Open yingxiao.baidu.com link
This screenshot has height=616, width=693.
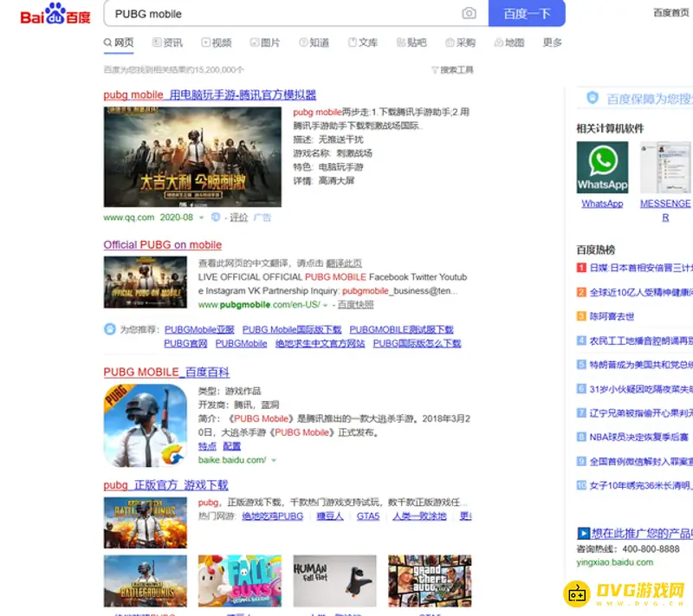[615, 562]
